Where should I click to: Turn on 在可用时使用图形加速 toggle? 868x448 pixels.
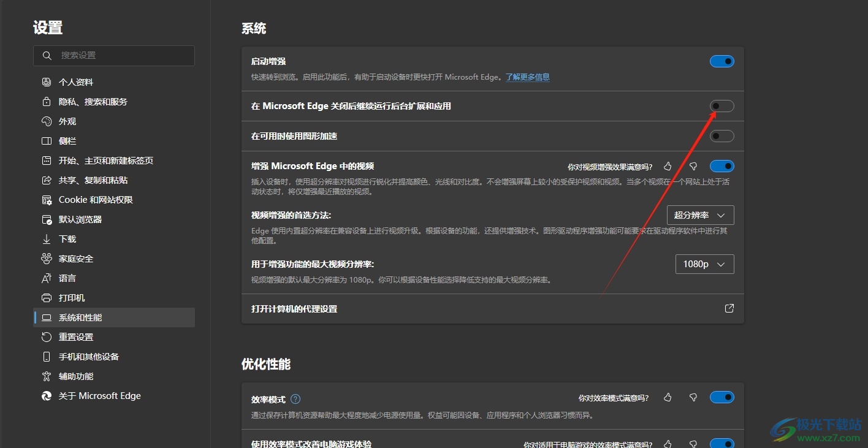721,136
